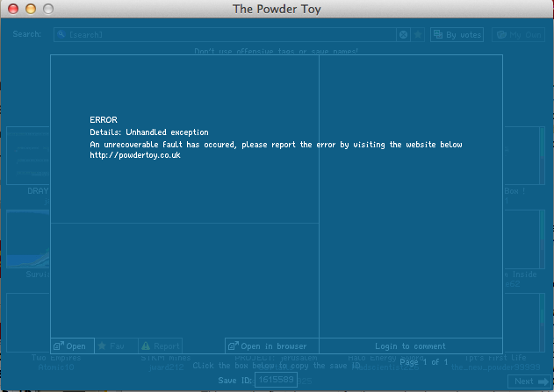554x392 pixels.
Task: Add save to favourites with Fav button
Action: [116, 346]
